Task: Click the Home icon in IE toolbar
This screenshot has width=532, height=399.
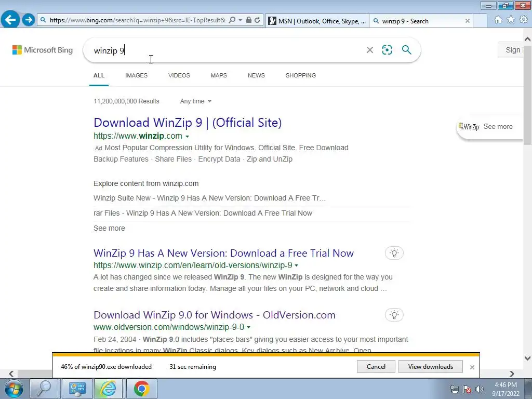Action: tap(498, 20)
